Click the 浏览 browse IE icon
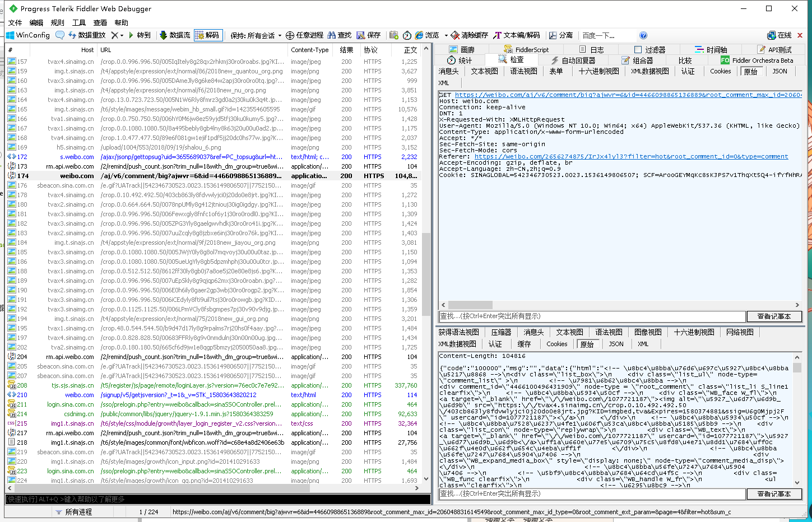812x522 pixels. coord(419,35)
